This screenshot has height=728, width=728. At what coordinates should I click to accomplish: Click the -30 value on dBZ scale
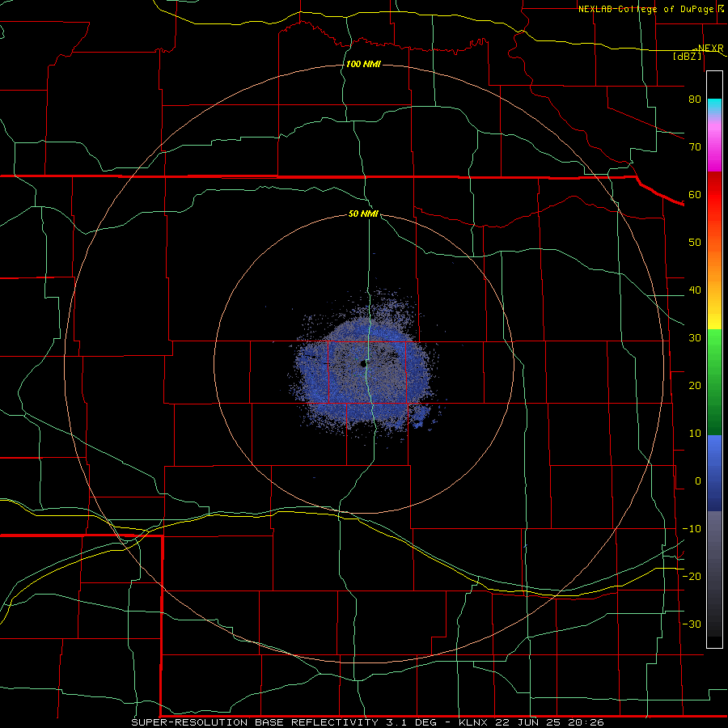(x=692, y=624)
